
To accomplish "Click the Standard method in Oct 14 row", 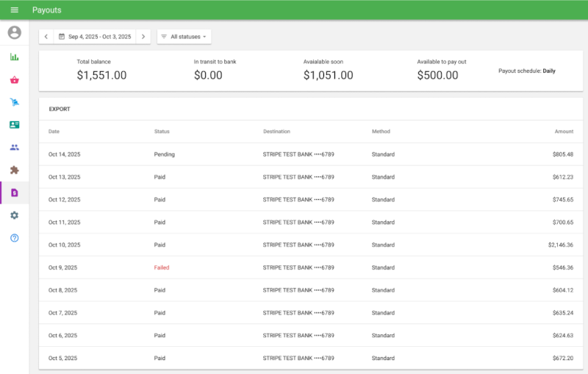I will (383, 154).
